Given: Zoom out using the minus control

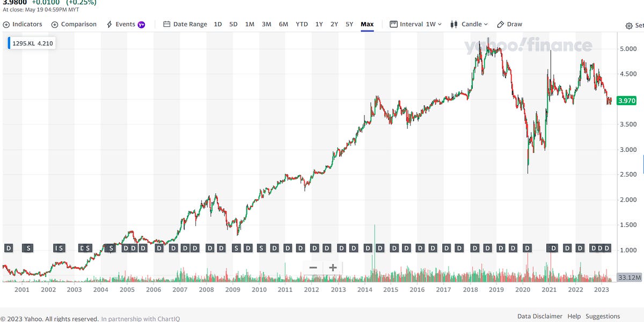Looking at the screenshot, I should (x=313, y=267).
